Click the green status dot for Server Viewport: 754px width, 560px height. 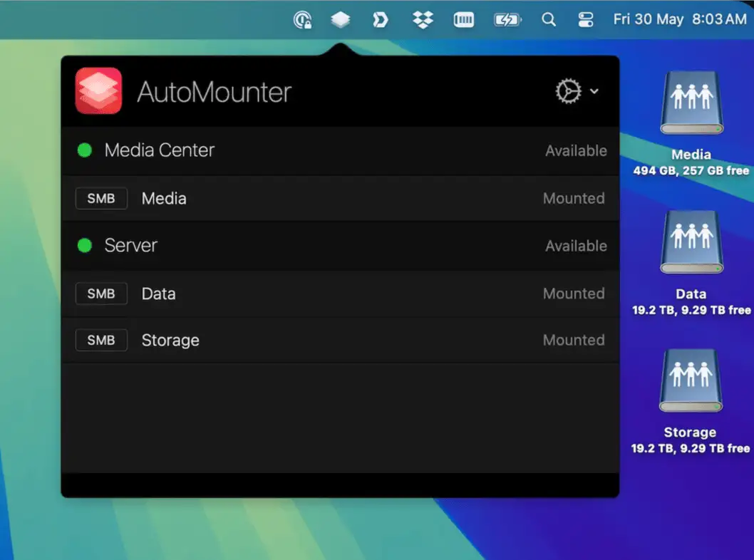pos(85,246)
